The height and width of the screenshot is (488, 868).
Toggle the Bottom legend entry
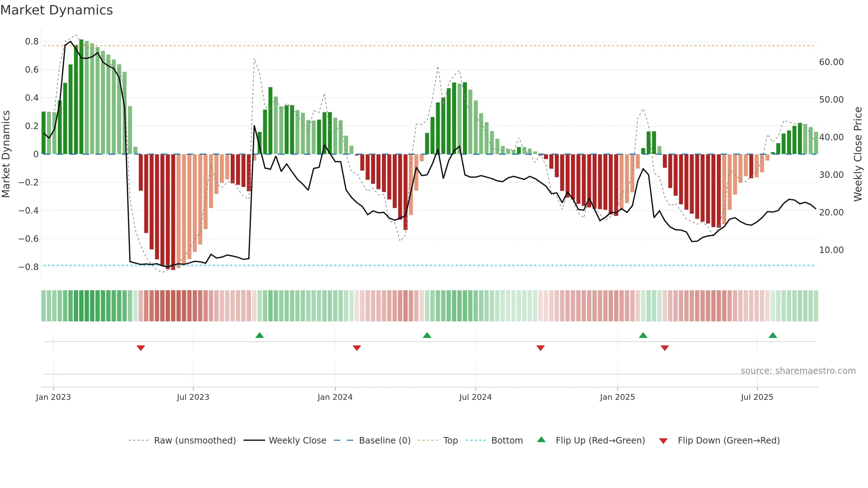[494, 440]
